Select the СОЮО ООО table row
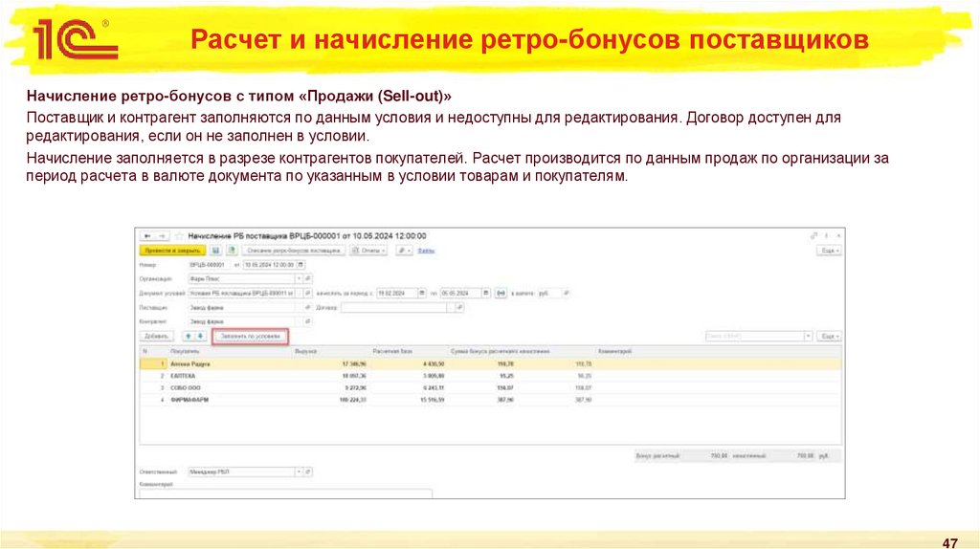Image resolution: width=980 pixels, height=549 pixels. pyautogui.click(x=491, y=388)
